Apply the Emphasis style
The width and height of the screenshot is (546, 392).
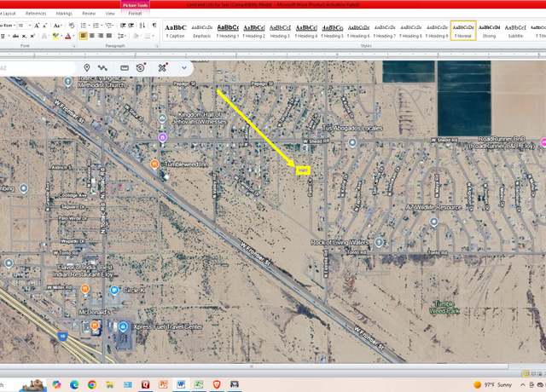point(202,31)
